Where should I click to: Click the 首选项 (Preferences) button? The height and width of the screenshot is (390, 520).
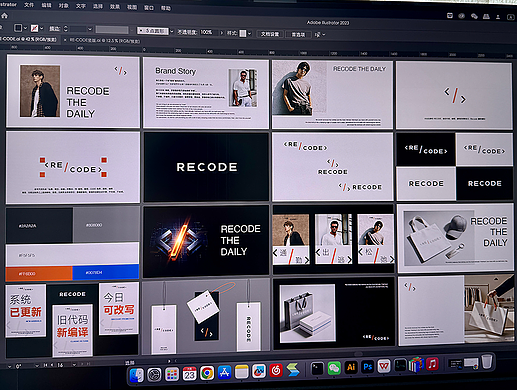[x=298, y=35]
